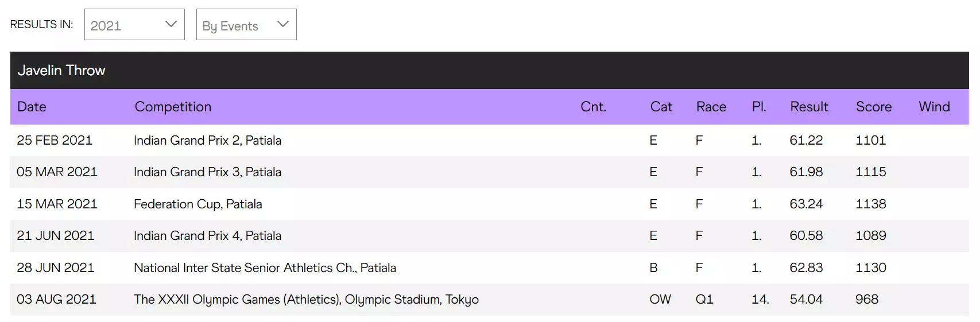980x322 pixels.
Task: Click the Competition column header
Action: [173, 107]
